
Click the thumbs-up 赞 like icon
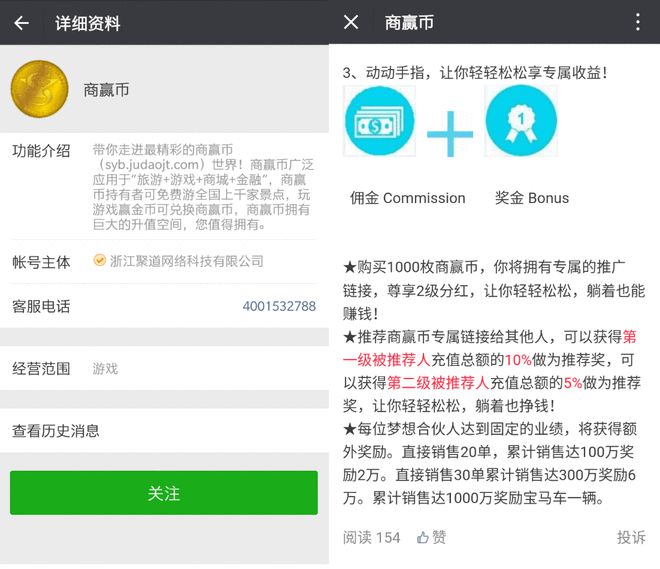click(x=423, y=537)
